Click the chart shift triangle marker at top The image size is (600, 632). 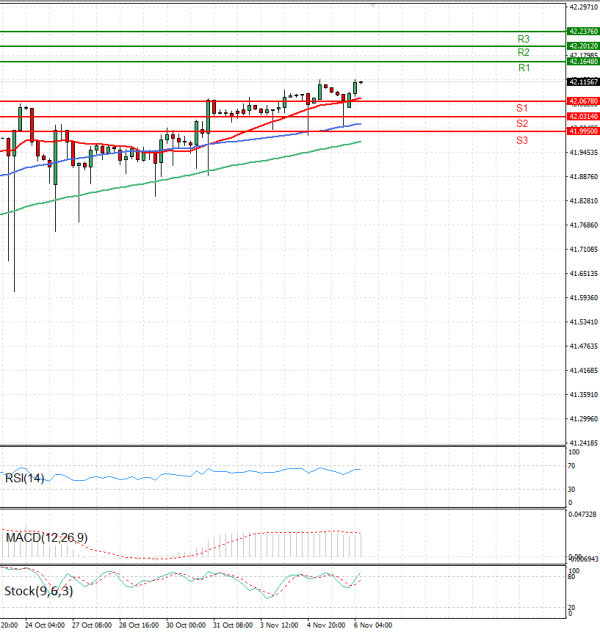click(x=375, y=6)
